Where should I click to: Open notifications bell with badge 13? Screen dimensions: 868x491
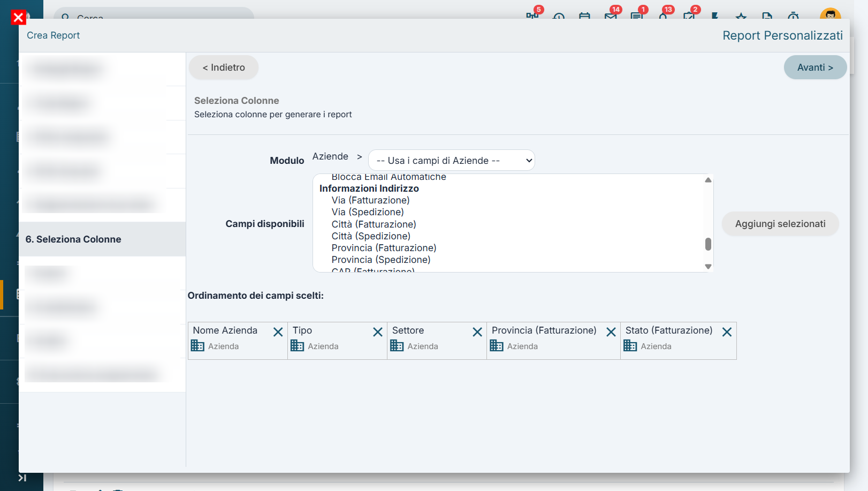pyautogui.click(x=663, y=16)
